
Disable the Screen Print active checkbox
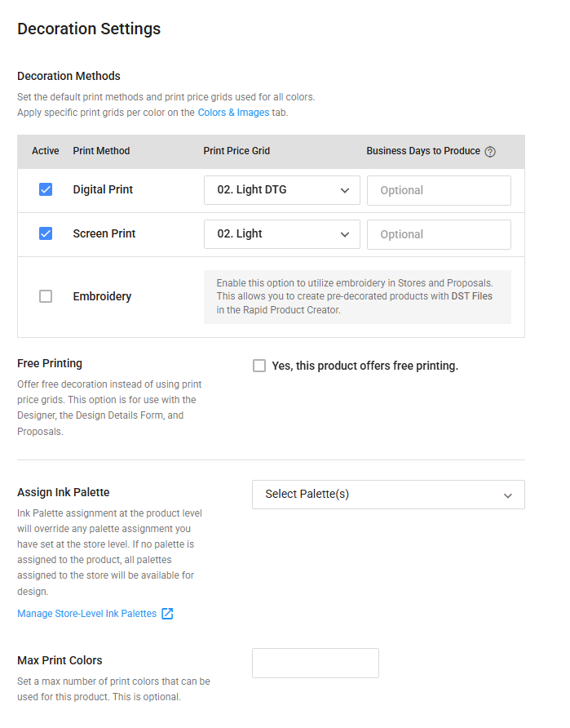[46, 233]
